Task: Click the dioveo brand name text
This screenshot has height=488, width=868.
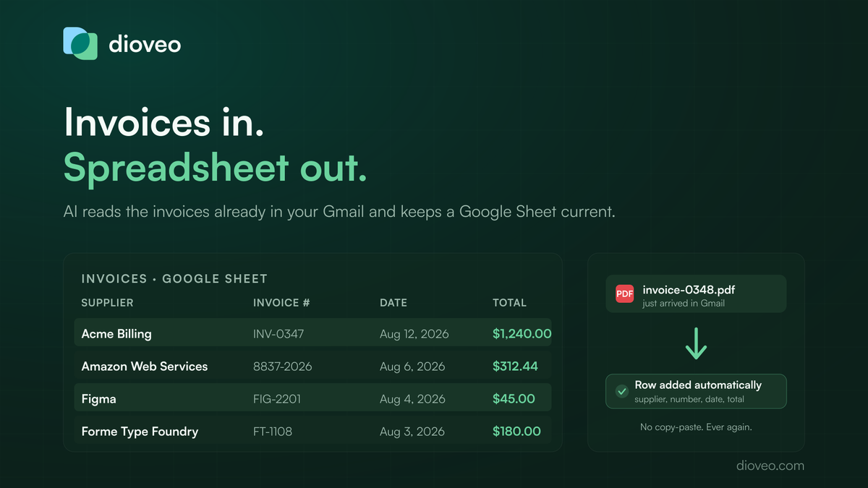Action: pyautogui.click(x=145, y=44)
